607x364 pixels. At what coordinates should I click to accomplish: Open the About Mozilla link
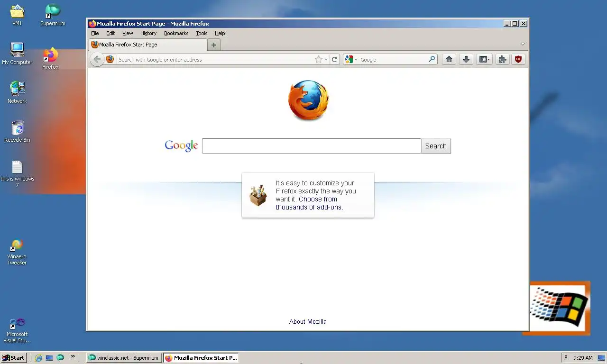pyautogui.click(x=308, y=321)
